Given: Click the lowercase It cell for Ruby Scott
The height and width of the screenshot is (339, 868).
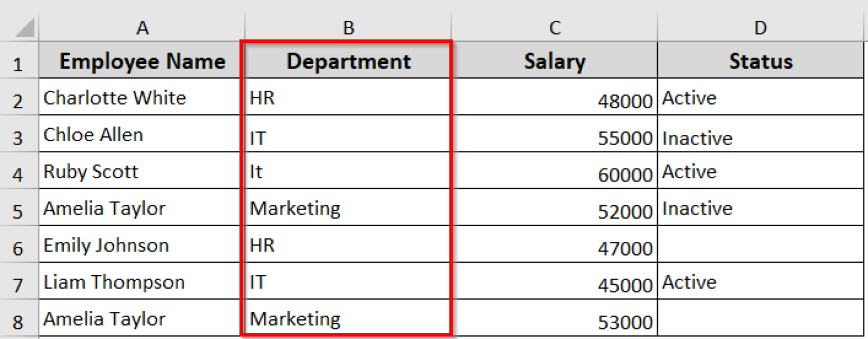Looking at the screenshot, I should click(348, 172).
